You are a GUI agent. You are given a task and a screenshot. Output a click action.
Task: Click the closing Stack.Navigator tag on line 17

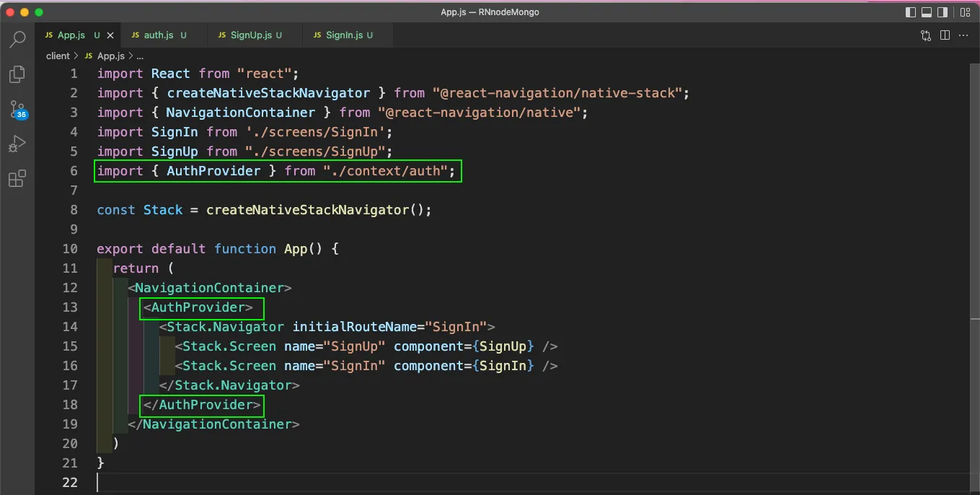(229, 385)
